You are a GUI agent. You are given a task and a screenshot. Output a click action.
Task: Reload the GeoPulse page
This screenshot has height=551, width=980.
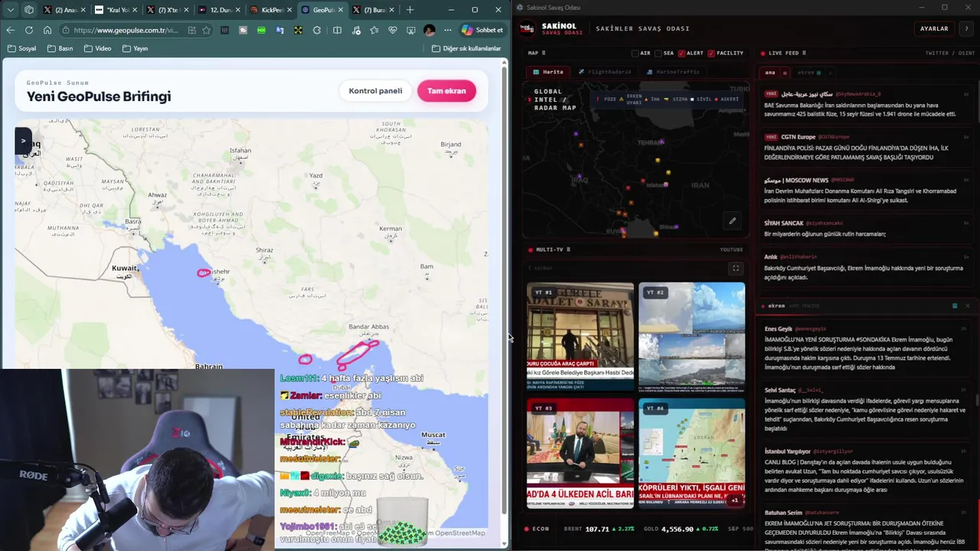pyautogui.click(x=28, y=30)
